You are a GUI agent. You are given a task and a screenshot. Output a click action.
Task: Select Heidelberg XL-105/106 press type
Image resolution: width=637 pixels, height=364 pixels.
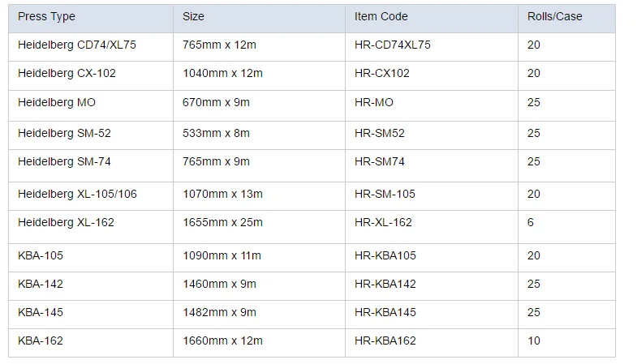click(77, 194)
